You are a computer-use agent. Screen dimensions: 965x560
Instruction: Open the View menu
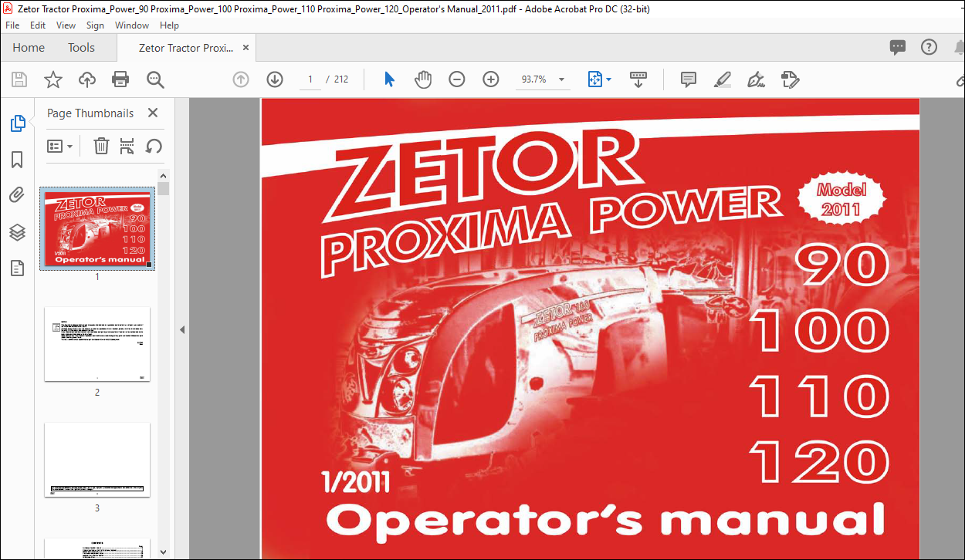66,25
